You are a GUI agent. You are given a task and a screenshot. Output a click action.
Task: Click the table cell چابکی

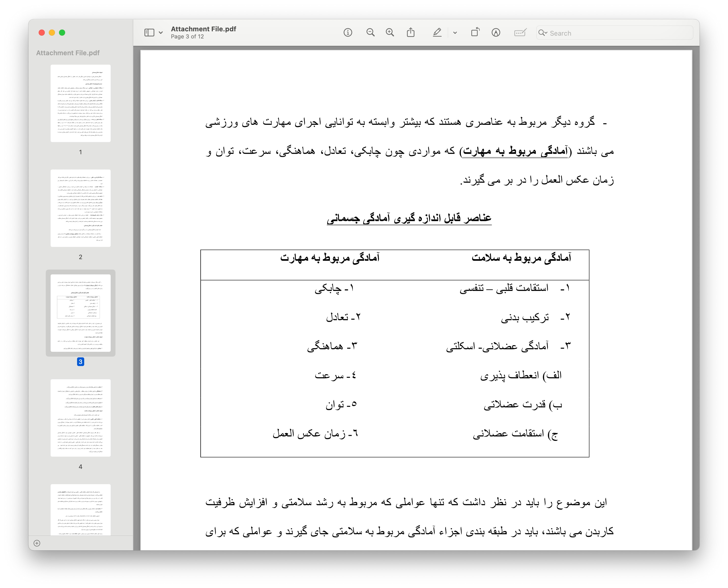click(x=328, y=288)
